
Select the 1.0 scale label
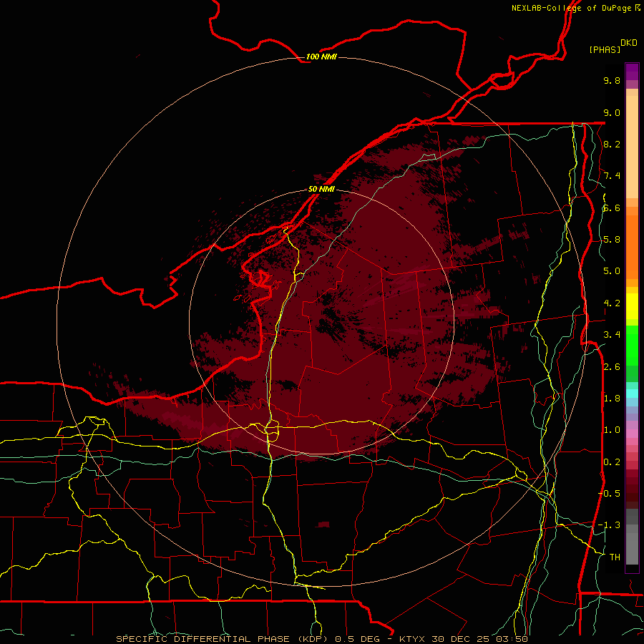612,430
